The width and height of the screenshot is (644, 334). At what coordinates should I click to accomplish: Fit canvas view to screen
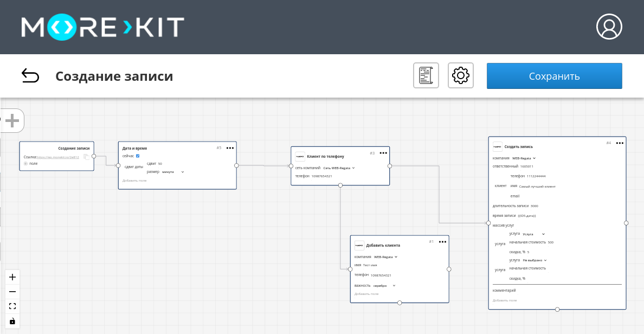click(12, 306)
